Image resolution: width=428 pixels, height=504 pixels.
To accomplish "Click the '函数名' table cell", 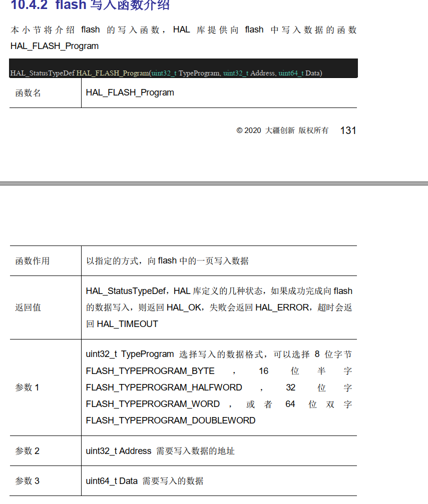I will coord(46,93).
